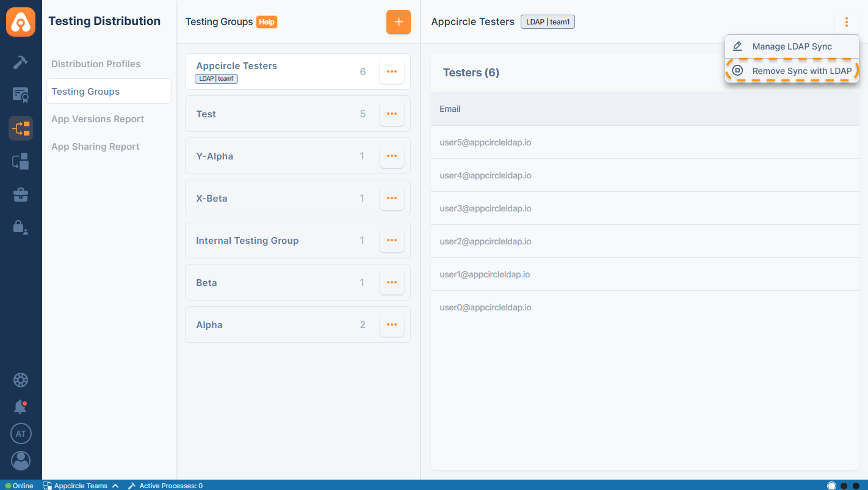Choose Manage LDAP Sync menu entry
868x490 pixels.
[792, 46]
